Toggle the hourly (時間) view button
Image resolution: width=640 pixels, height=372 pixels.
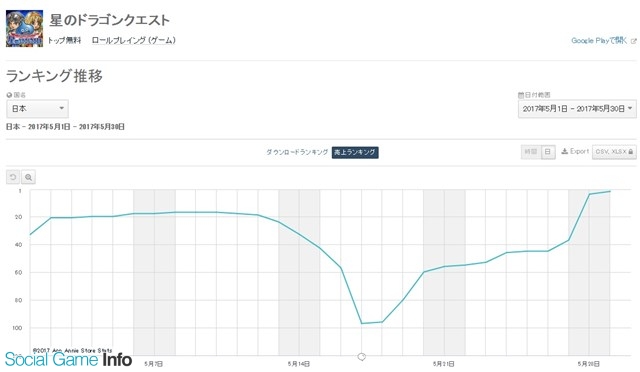[x=531, y=152]
